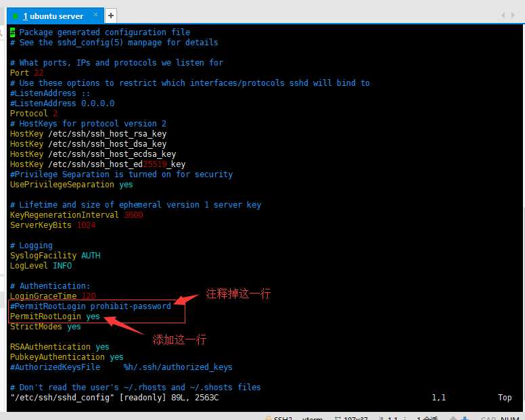
Task: Click the 'Protocol 2' line
Action: (34, 114)
